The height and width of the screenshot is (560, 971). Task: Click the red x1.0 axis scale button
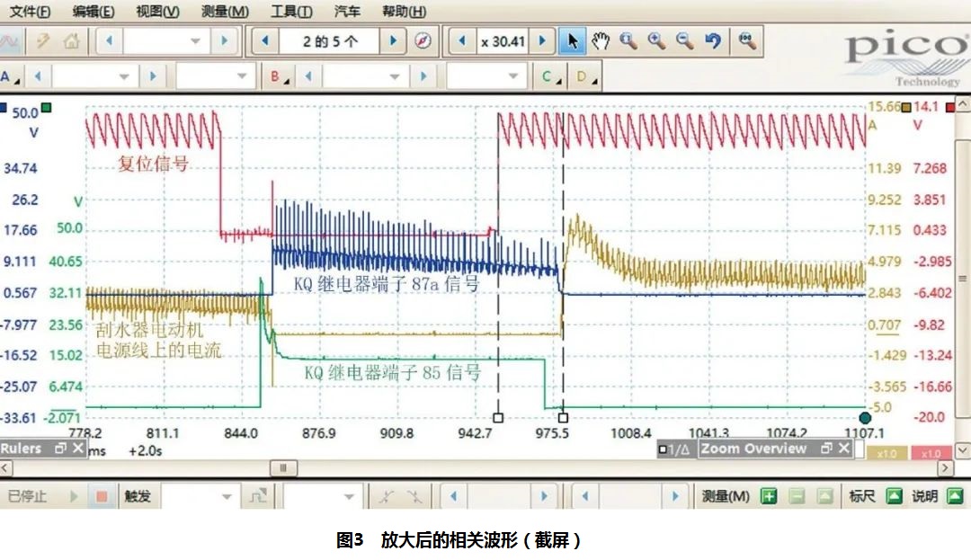coord(931,454)
